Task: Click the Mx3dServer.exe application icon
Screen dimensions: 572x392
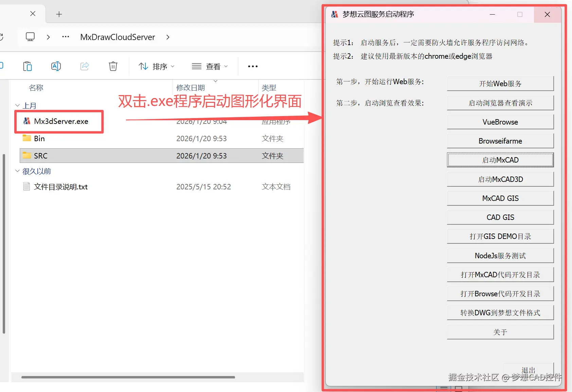Action: click(x=27, y=121)
